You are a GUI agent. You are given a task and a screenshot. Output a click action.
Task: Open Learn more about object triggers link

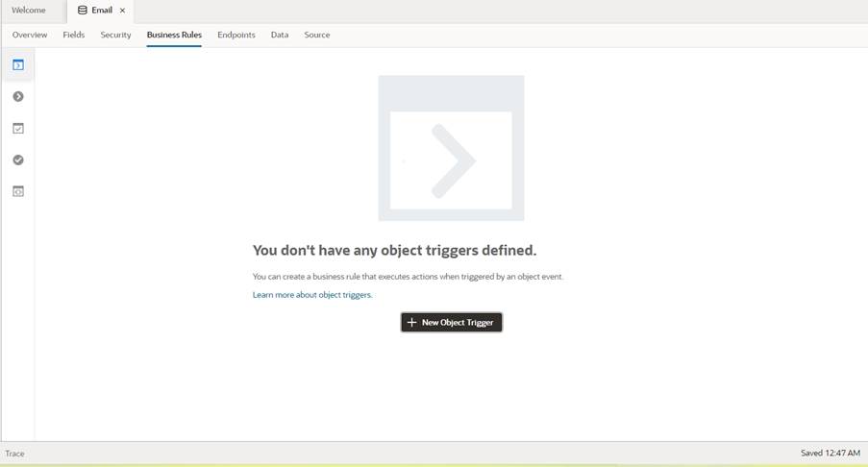pos(312,295)
